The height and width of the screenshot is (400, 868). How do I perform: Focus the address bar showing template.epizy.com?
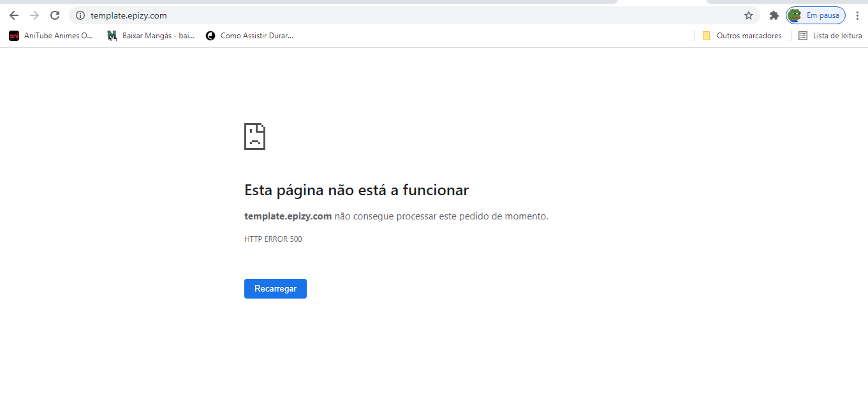click(x=383, y=15)
